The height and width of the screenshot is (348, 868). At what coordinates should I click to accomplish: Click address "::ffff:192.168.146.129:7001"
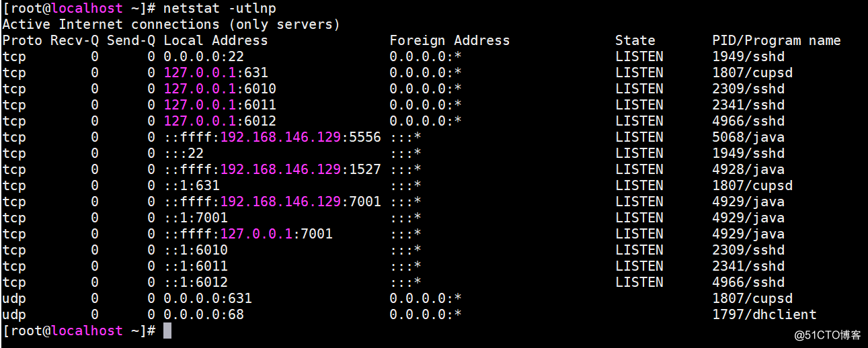pos(272,202)
